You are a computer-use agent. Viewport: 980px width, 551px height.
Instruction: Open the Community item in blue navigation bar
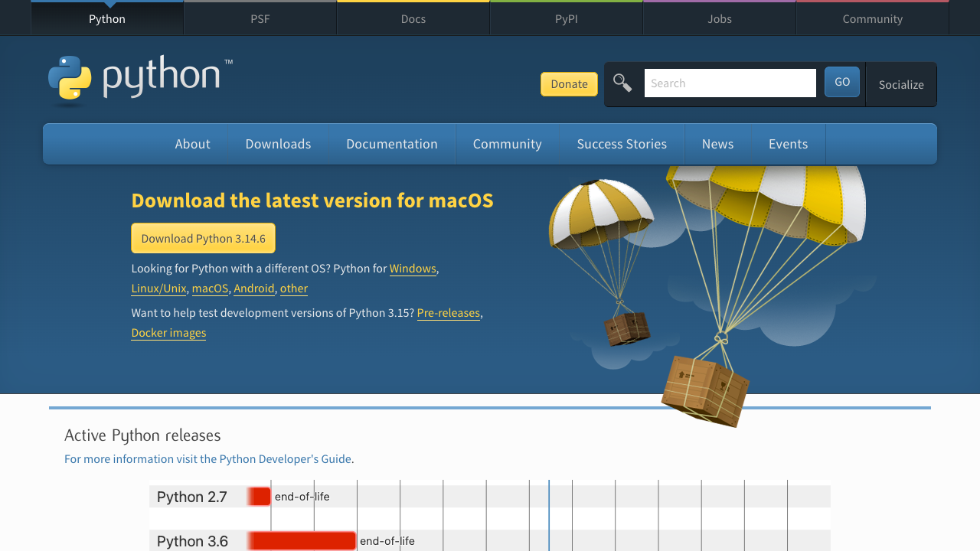[x=508, y=144]
